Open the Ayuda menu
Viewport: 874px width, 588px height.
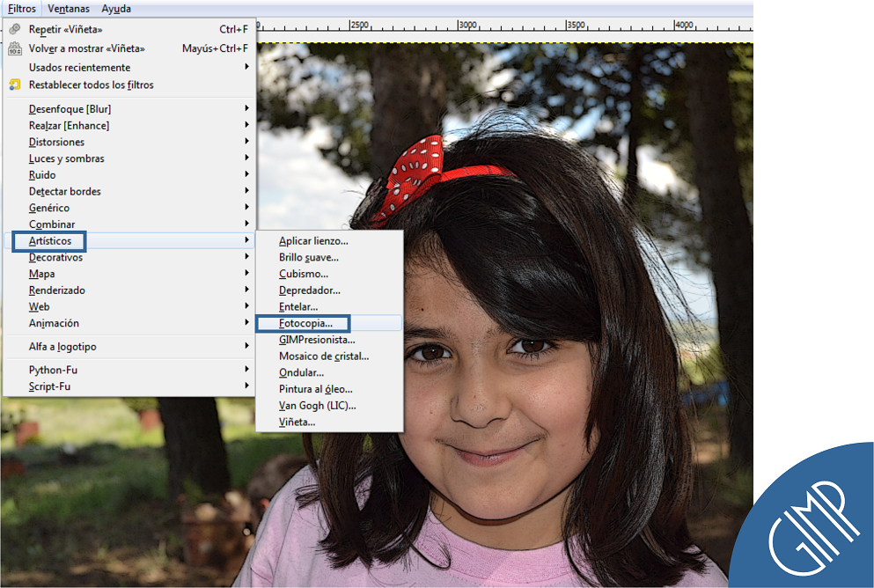pyautogui.click(x=116, y=8)
